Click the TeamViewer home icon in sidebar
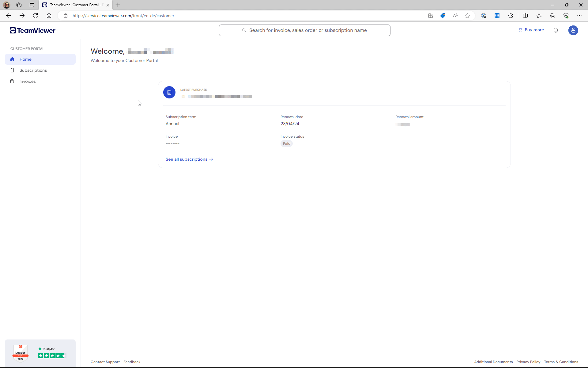The image size is (588, 368). pyautogui.click(x=12, y=59)
